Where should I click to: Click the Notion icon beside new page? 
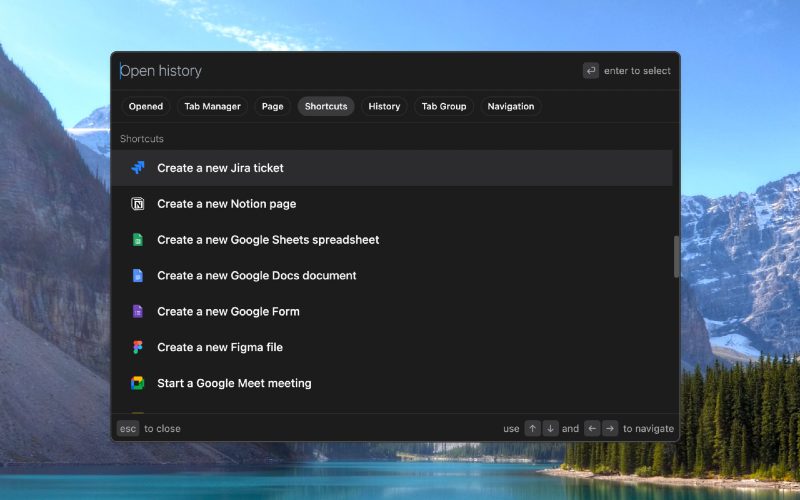(x=138, y=204)
